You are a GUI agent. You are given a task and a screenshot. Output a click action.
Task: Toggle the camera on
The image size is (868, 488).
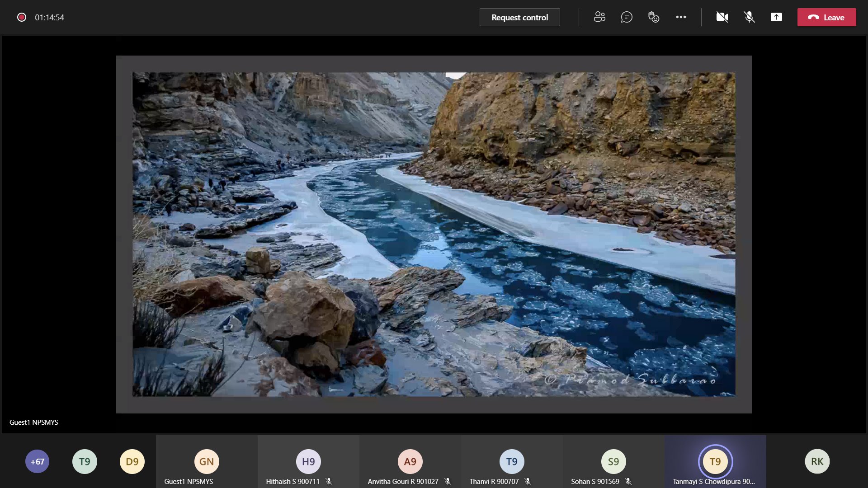(722, 17)
